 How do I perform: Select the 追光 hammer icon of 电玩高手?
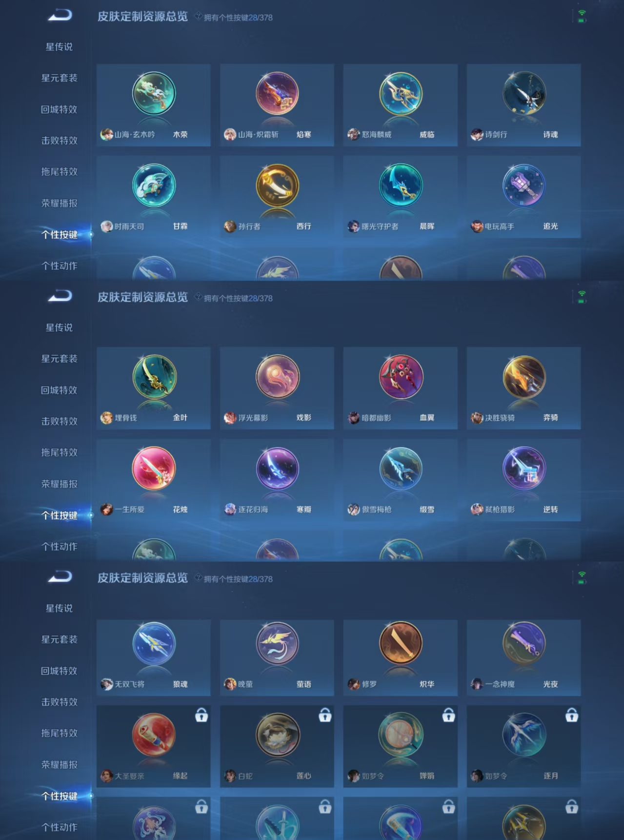click(x=524, y=185)
